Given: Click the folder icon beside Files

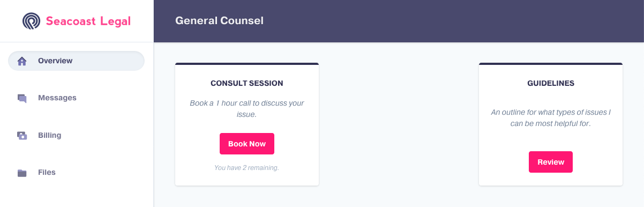Looking at the screenshot, I should (22, 173).
